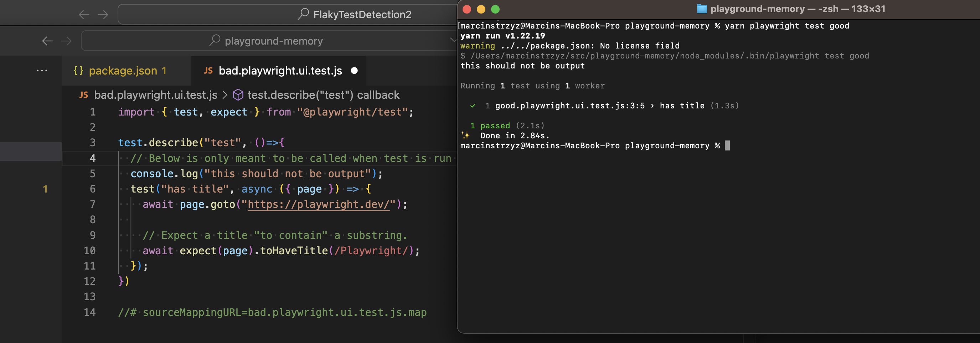
Task: Click the FlakyTestDetection2 search field
Action: pyautogui.click(x=361, y=14)
